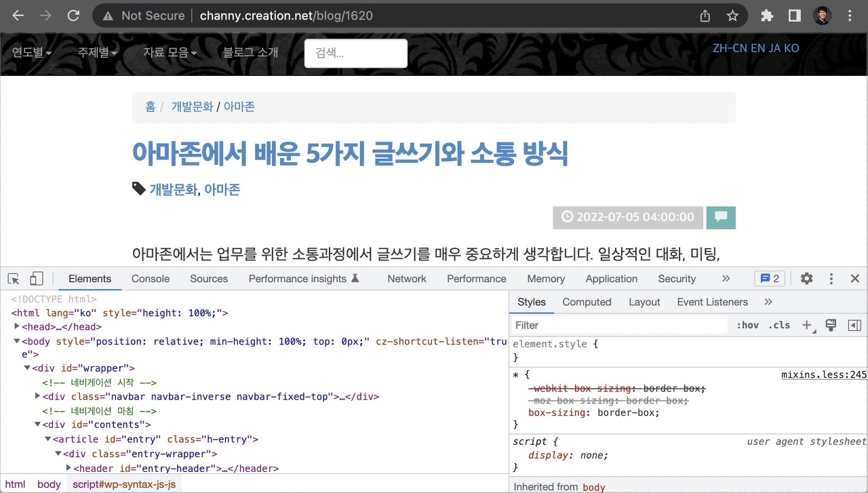Expand the entry-header node
The width and height of the screenshot is (868, 493).
click(x=68, y=468)
